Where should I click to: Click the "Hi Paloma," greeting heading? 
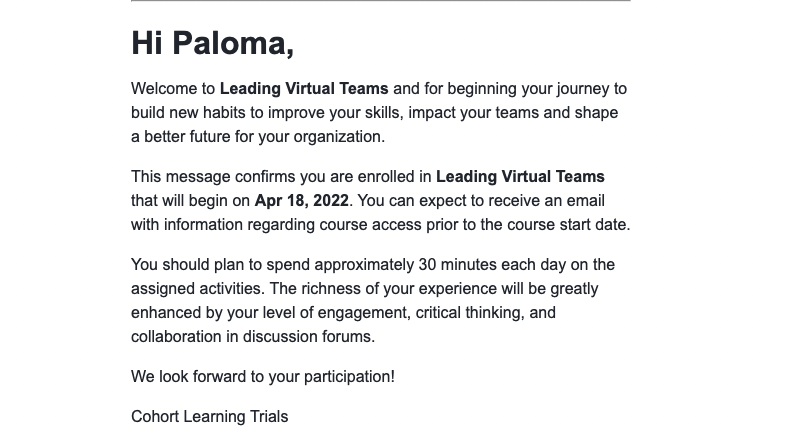pos(212,43)
